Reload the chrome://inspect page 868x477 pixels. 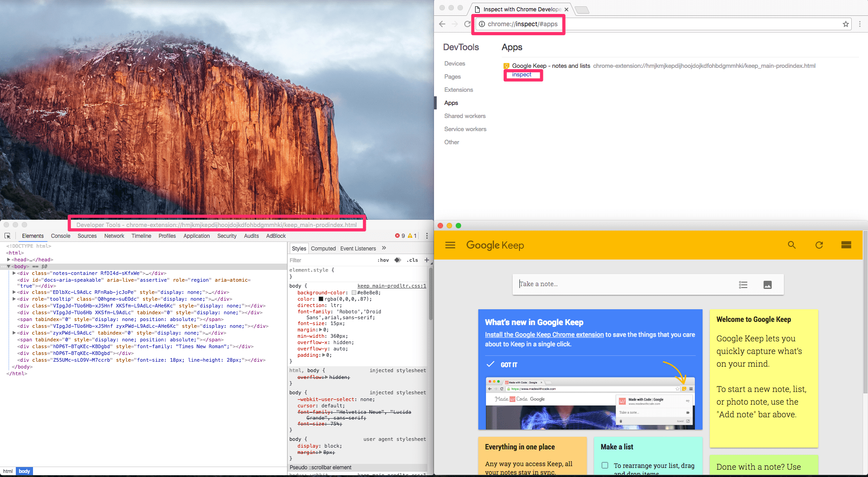click(467, 24)
